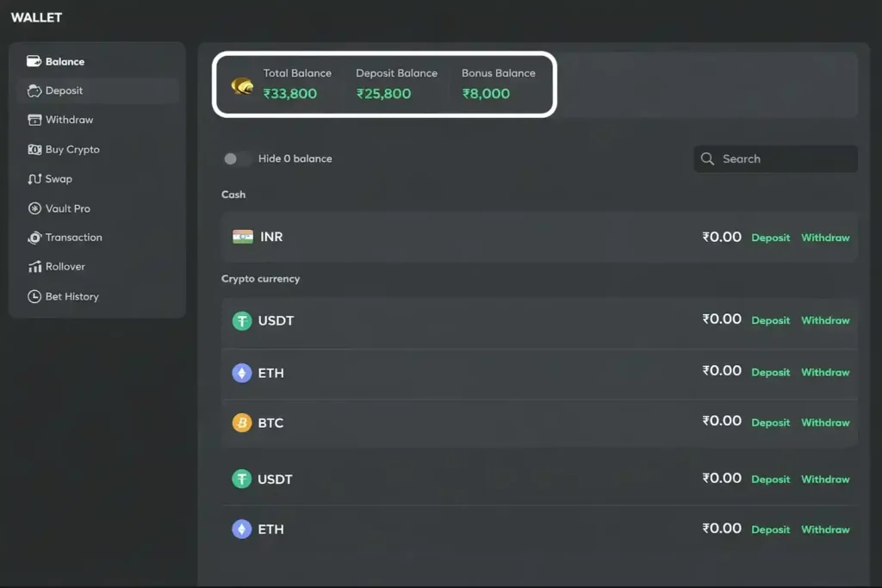Click the search magnifier icon
Viewport: 882px width, 588px height.
[x=707, y=158]
